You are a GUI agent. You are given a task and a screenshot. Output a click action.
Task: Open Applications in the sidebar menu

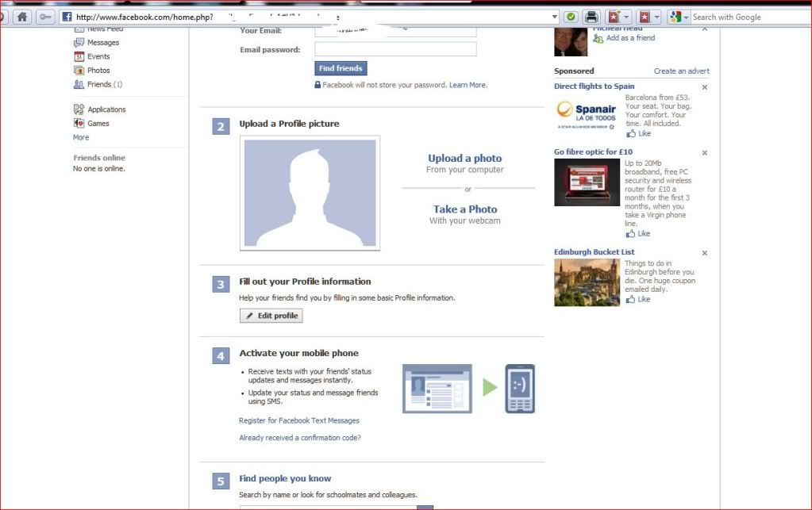[x=106, y=109]
